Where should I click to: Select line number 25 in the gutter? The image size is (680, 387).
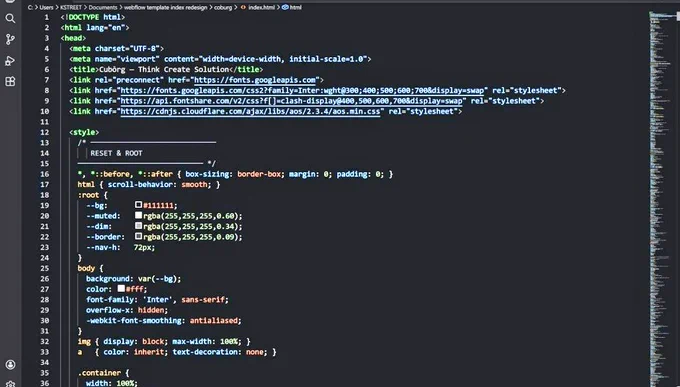[45, 268]
